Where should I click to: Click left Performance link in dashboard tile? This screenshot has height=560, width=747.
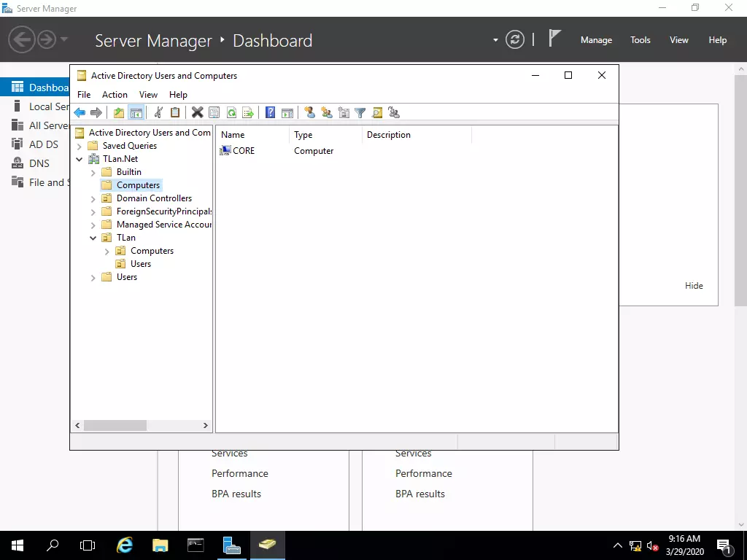239,473
